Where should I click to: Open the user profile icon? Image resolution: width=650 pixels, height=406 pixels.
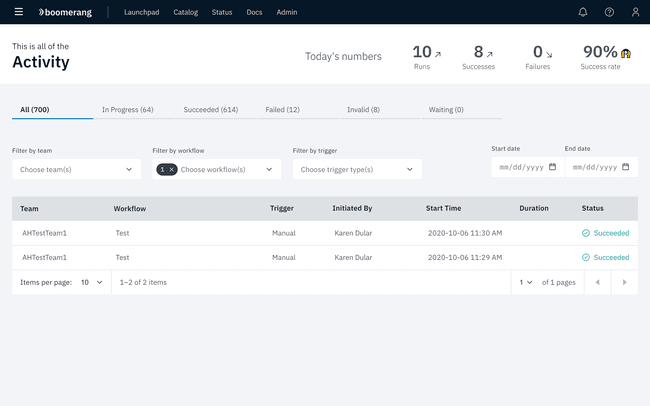(635, 12)
